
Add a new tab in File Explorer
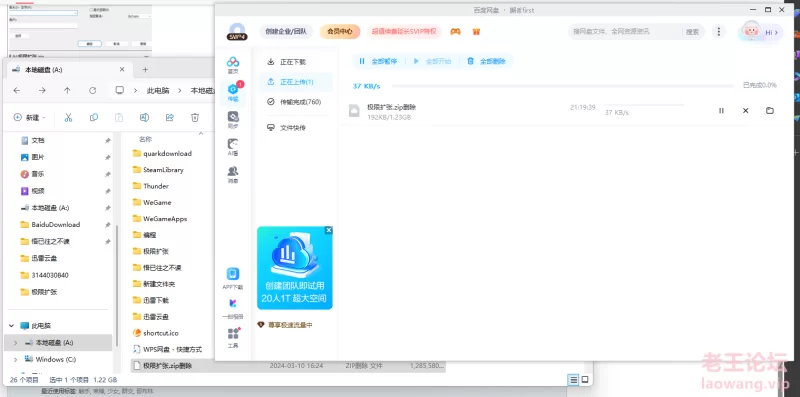click(x=145, y=69)
